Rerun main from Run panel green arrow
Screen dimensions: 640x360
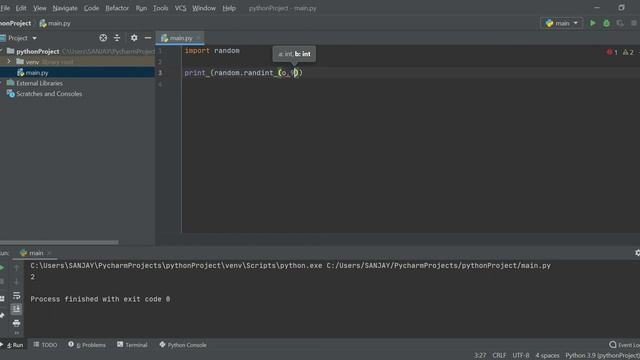pyautogui.click(x=2, y=268)
